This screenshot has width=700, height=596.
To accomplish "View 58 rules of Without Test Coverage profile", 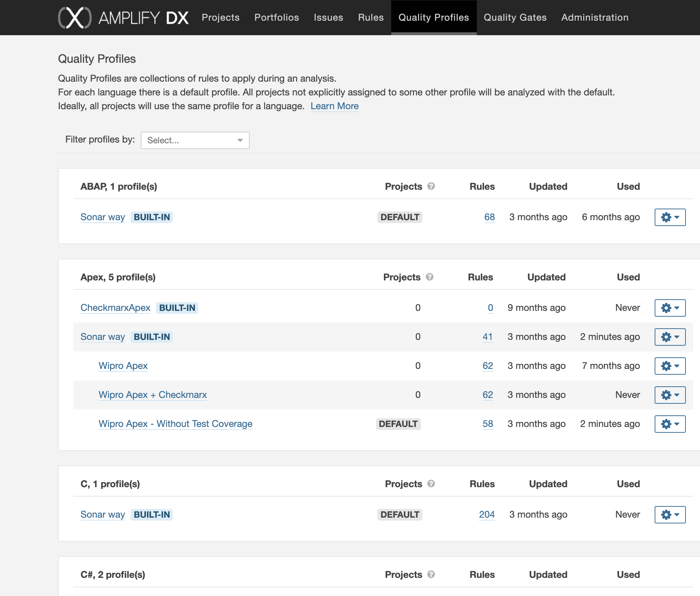I will 488,424.
